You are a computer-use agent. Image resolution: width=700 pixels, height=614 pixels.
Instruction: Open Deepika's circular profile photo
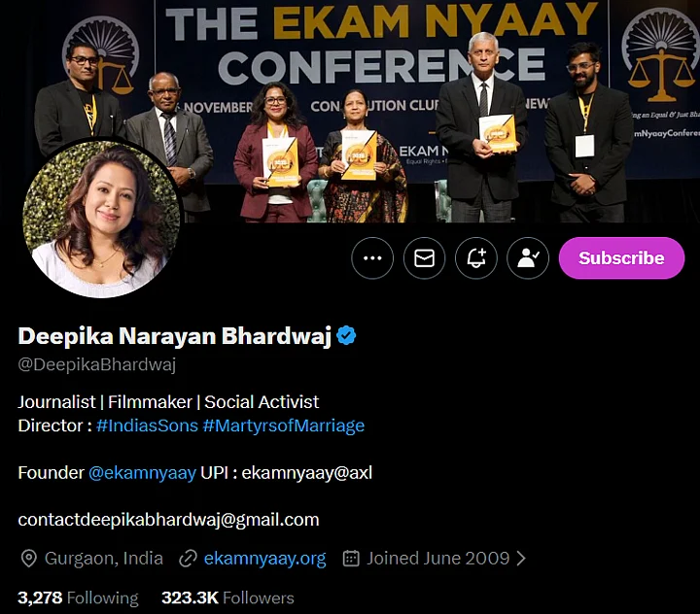coord(102,219)
